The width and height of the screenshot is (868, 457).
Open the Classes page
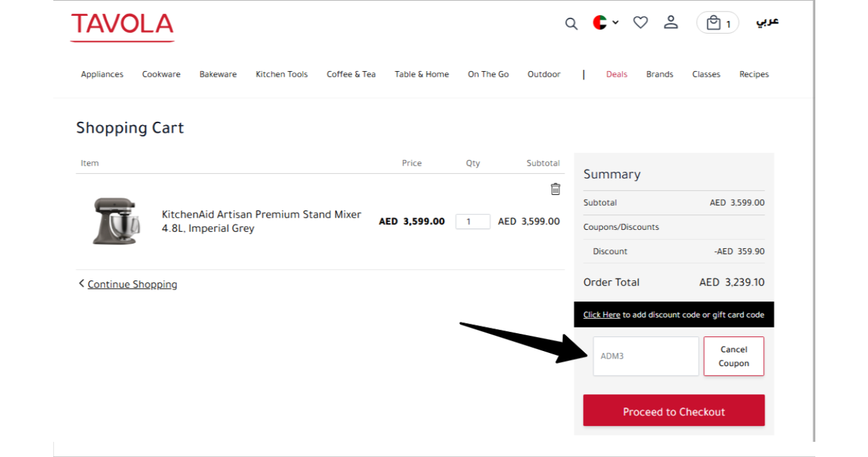(x=706, y=74)
